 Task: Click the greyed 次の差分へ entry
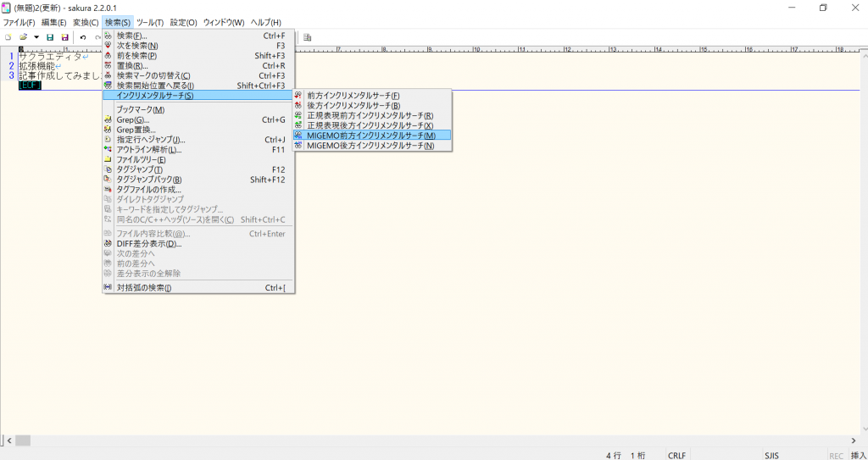tap(198, 253)
